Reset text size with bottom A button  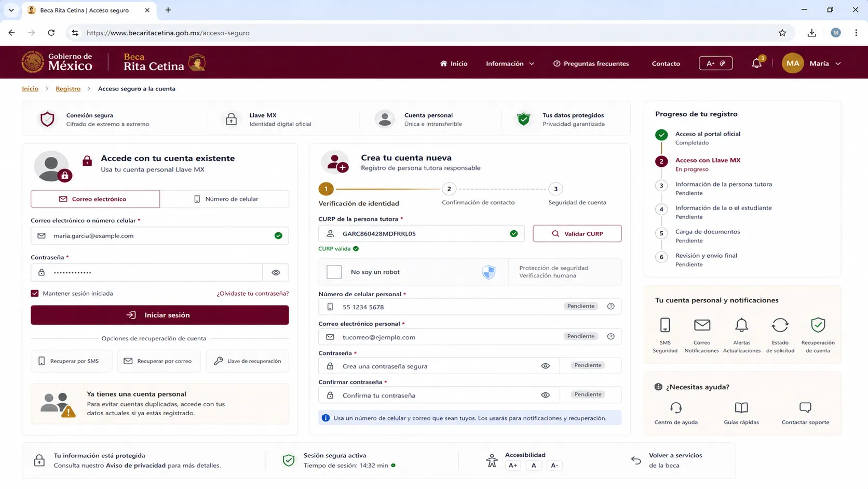(534, 465)
